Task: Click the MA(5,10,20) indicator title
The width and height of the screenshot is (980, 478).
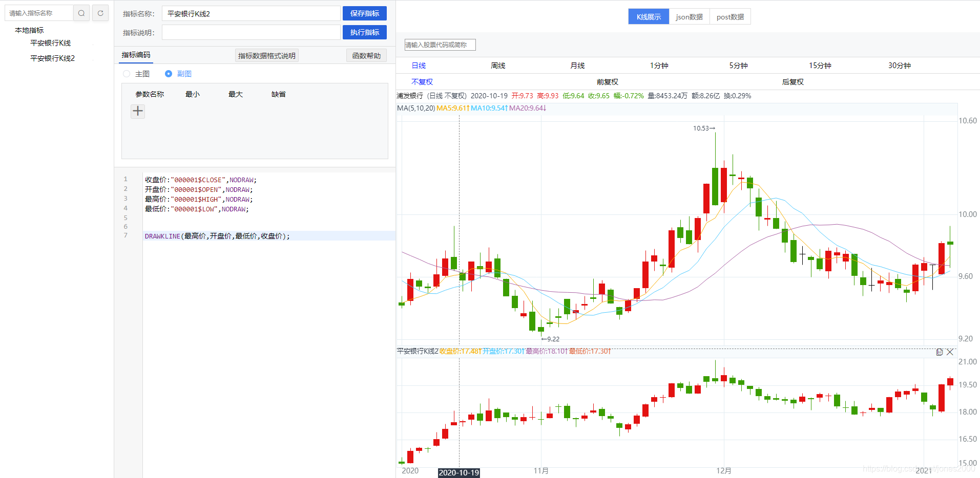Action: tap(416, 108)
